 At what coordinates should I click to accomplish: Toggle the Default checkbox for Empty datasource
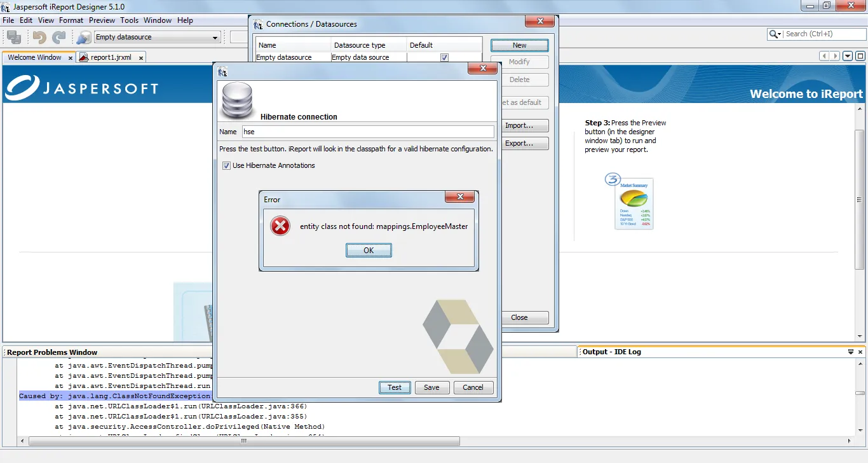(x=444, y=57)
